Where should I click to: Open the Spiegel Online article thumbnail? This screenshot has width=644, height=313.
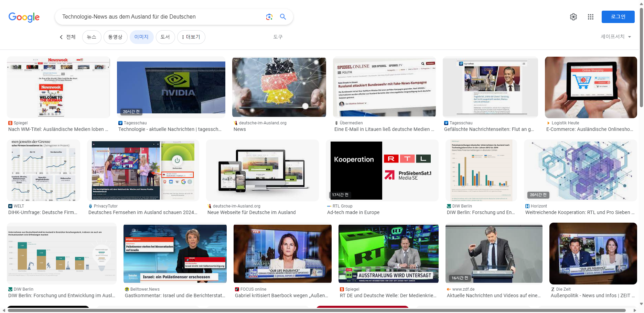[384, 87]
